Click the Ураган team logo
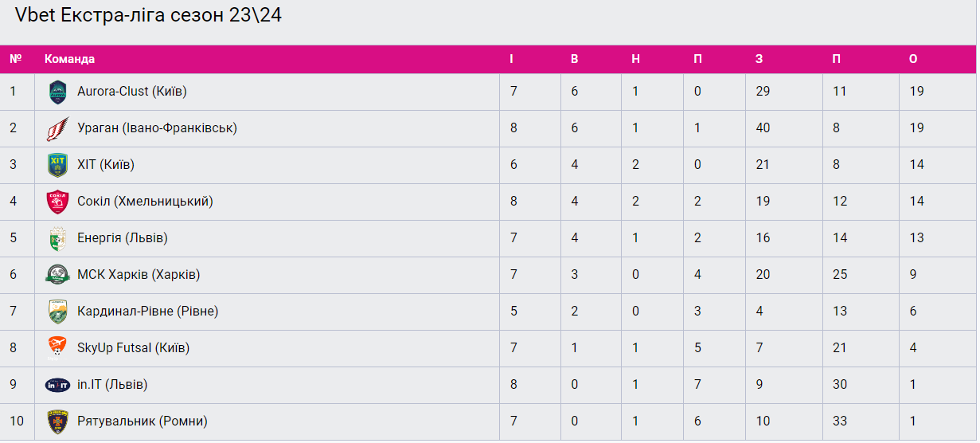980x443 pixels. (58, 129)
